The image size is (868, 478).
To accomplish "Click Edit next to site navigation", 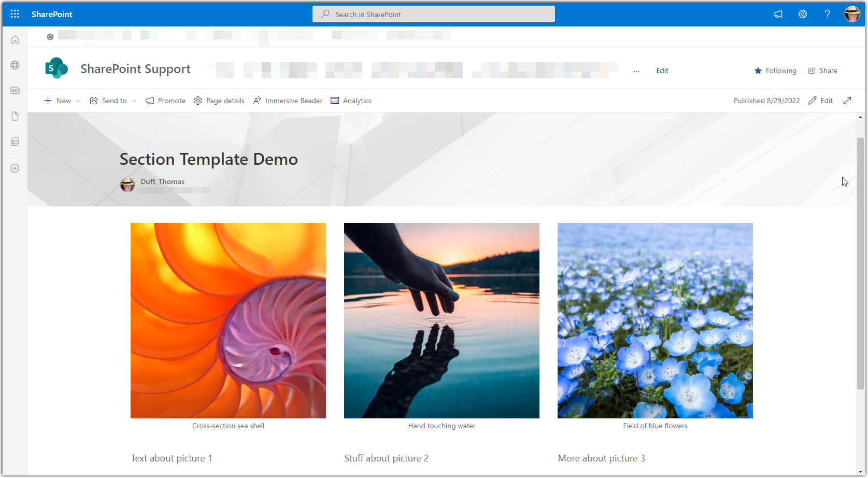I will pos(662,70).
